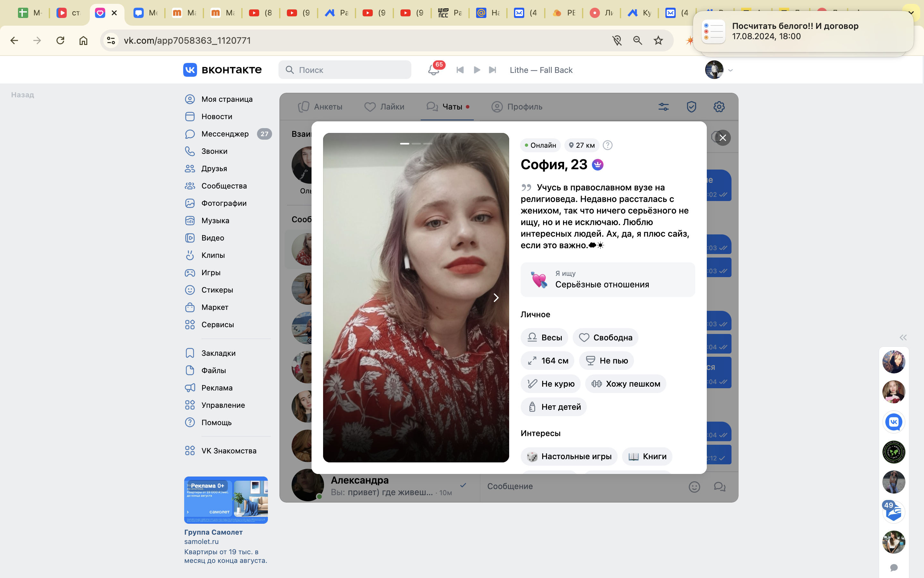Close the София profile popup
This screenshot has width=924, height=578.
click(x=723, y=138)
